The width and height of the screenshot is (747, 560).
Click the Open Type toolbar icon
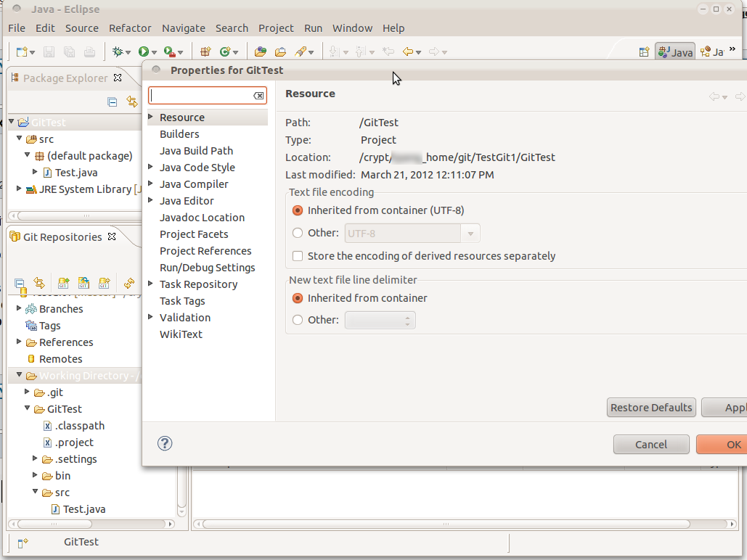(x=260, y=52)
